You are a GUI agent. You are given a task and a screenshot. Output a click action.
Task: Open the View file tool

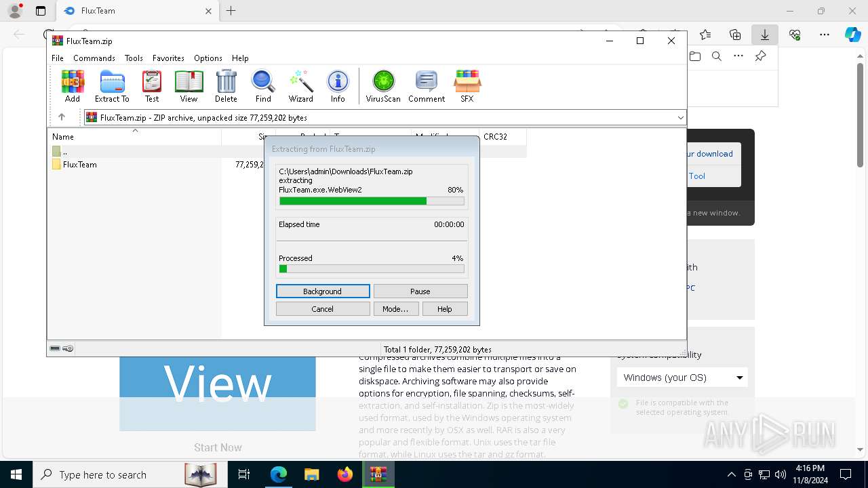(189, 86)
